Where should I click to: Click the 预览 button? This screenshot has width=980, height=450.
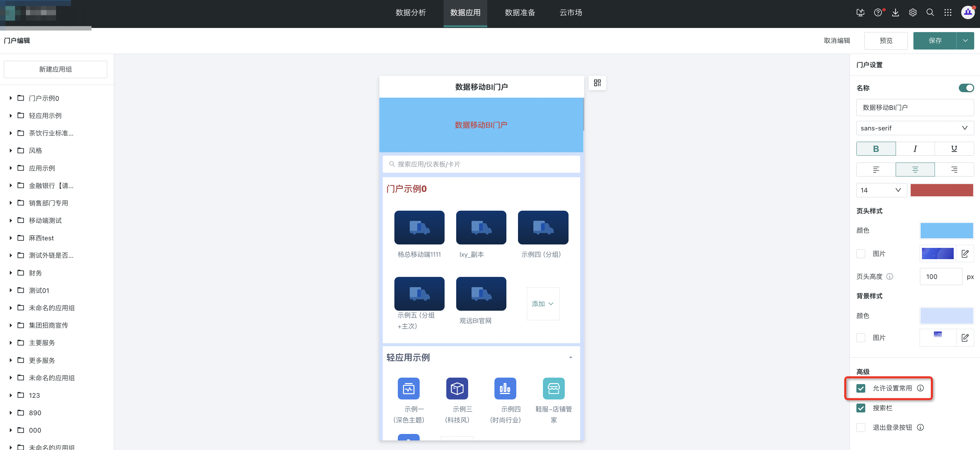(886, 41)
